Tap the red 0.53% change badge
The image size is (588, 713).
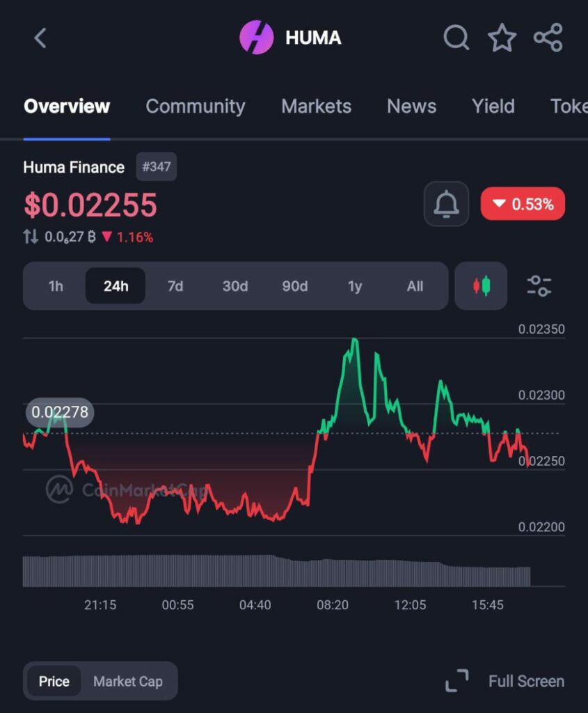pos(523,204)
